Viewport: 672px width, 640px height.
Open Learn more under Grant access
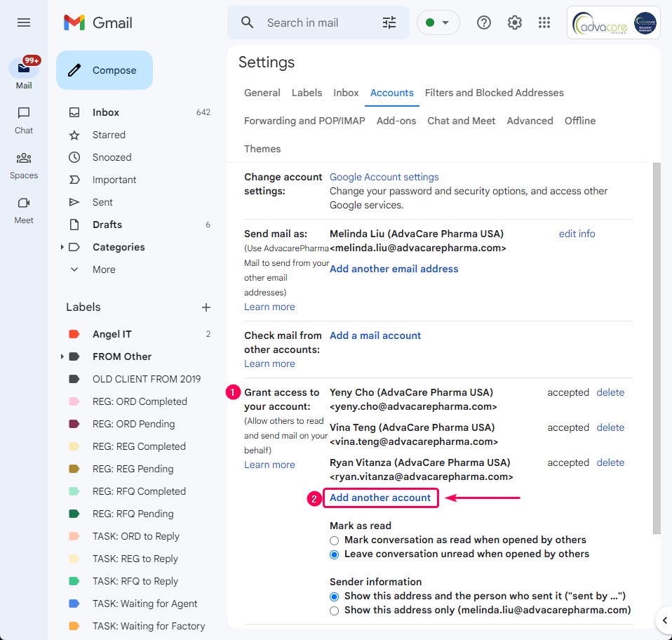pos(269,465)
